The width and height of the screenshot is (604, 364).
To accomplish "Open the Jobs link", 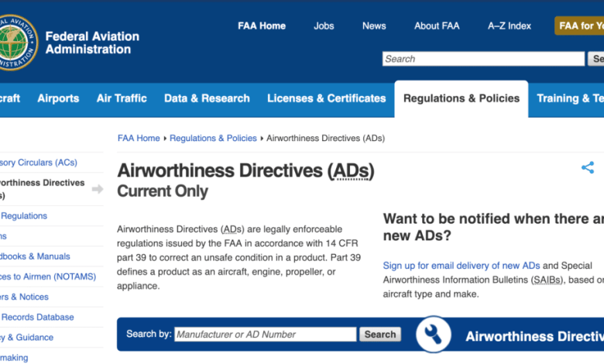I will (324, 26).
